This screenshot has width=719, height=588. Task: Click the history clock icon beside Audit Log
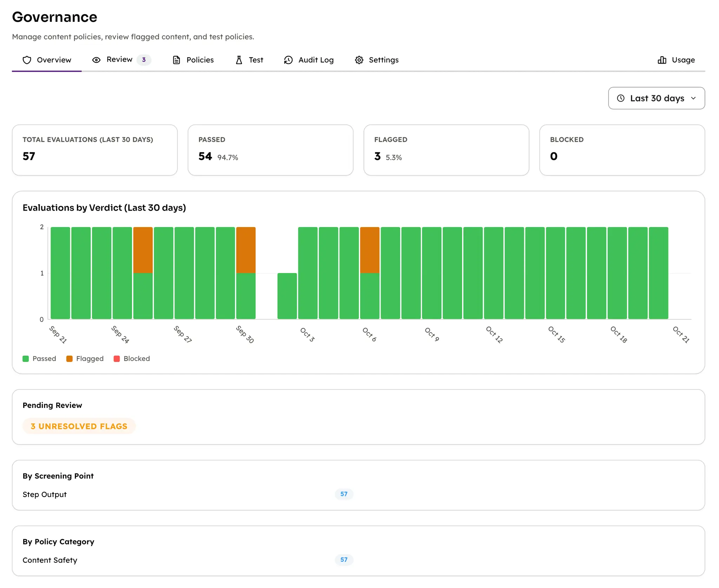coord(288,60)
